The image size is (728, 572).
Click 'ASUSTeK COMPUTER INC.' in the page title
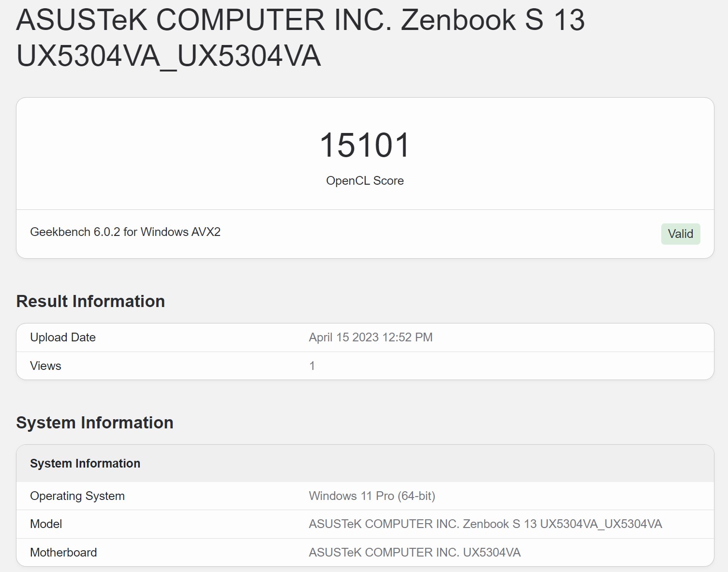[x=204, y=20]
